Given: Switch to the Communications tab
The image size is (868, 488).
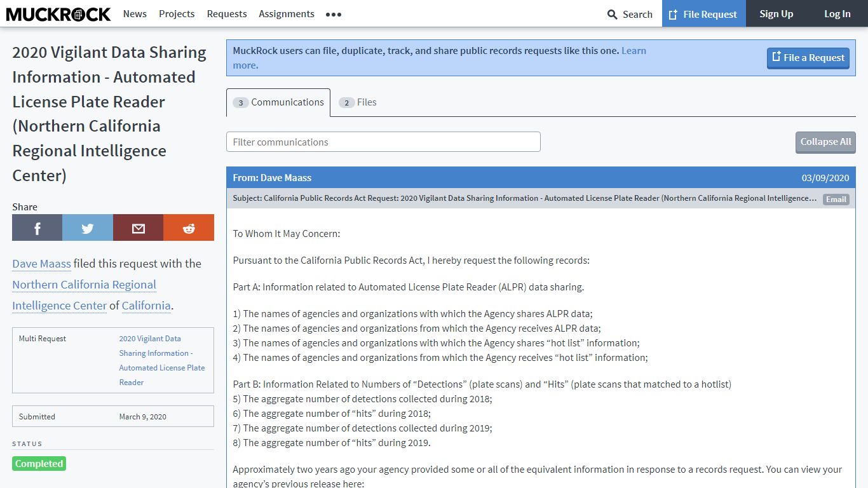Looking at the screenshot, I should [x=278, y=102].
